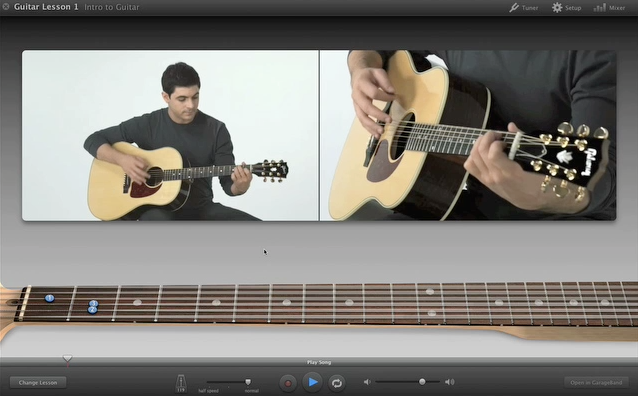Click the blue play button
Viewport: 638px width, 396px height.
click(x=312, y=382)
